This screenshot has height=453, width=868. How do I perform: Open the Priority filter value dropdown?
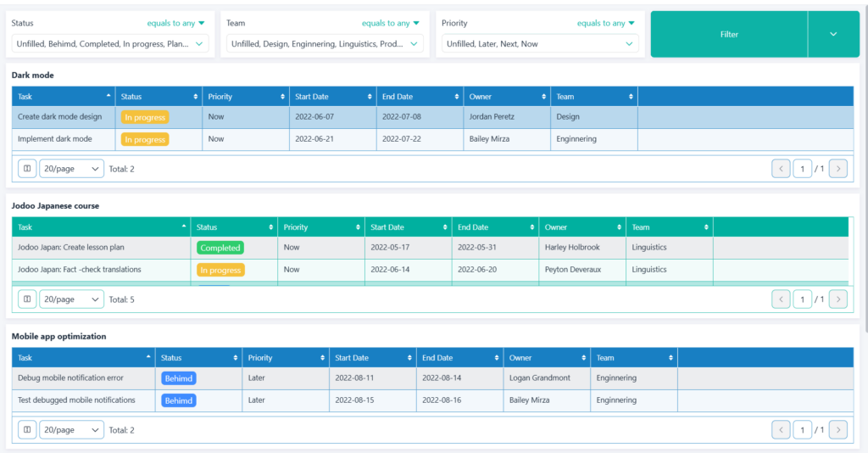[541, 44]
